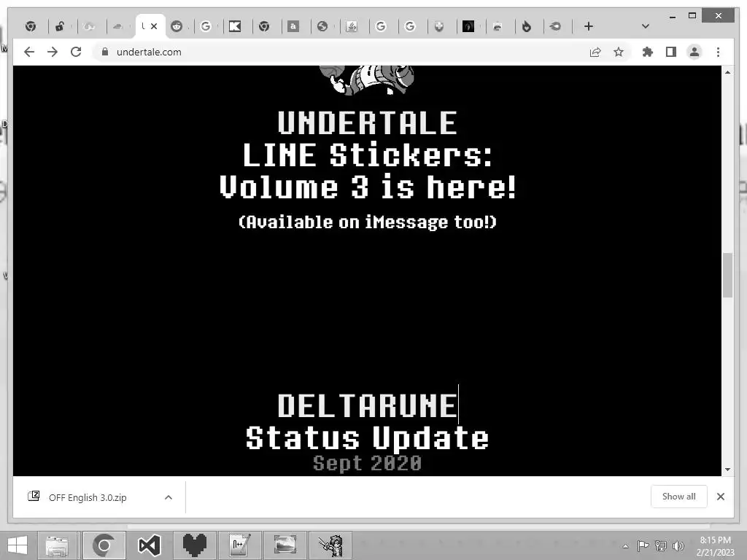Close the active Undertale tab
The image size is (747, 560).
click(x=154, y=26)
